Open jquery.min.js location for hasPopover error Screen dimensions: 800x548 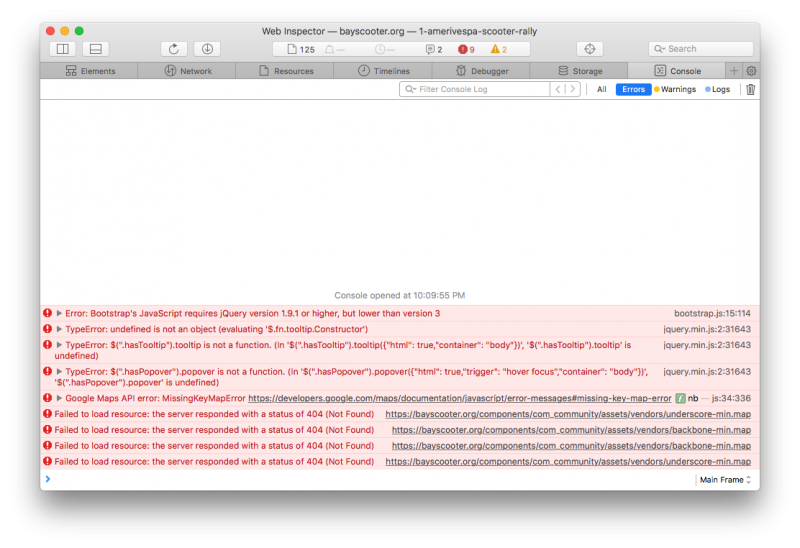(707, 371)
